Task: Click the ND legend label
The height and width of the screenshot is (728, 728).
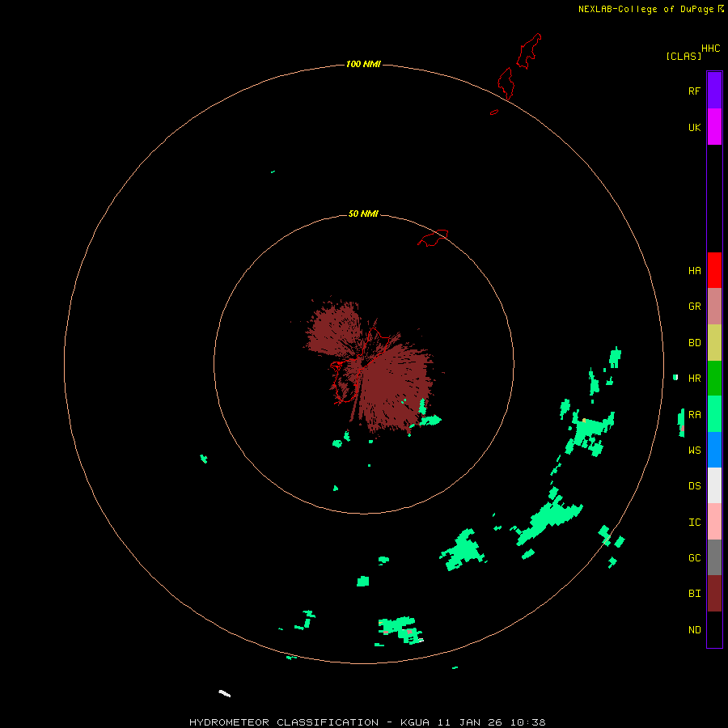Action: tap(694, 630)
